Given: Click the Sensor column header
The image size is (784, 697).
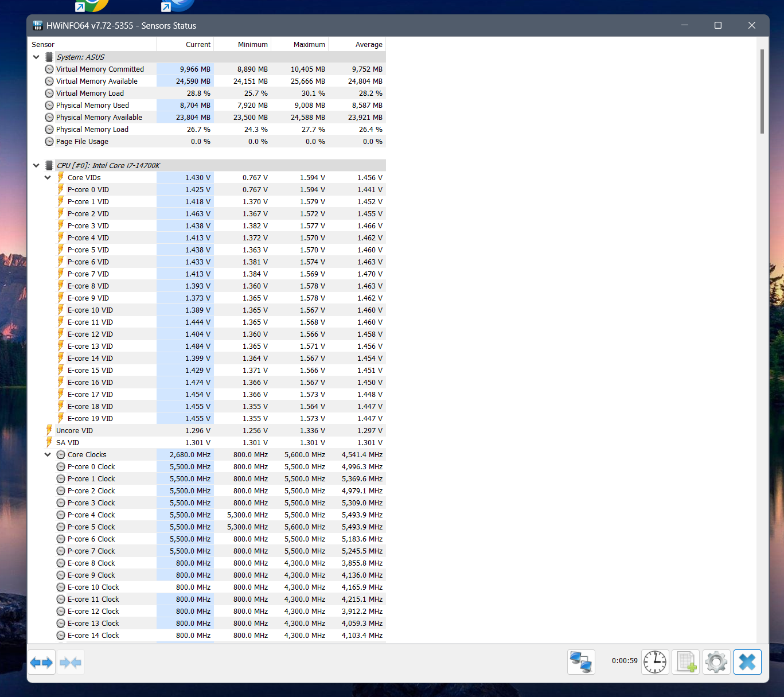Looking at the screenshot, I should coord(92,44).
